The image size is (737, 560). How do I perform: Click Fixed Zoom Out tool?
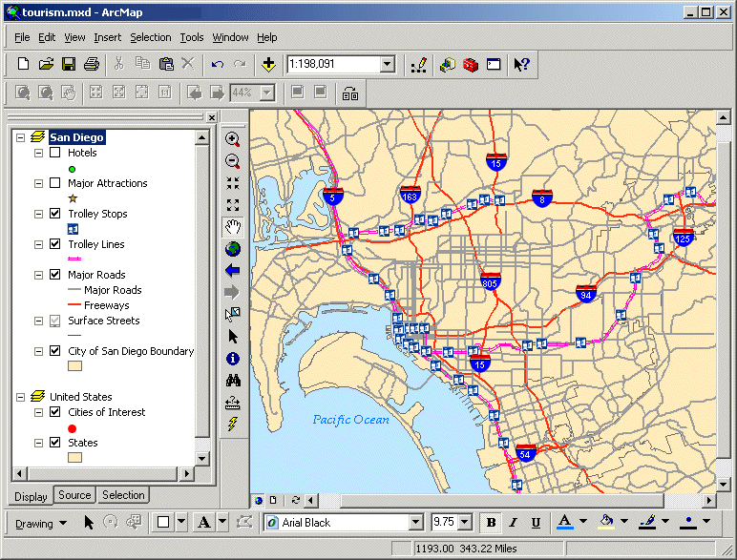233,205
